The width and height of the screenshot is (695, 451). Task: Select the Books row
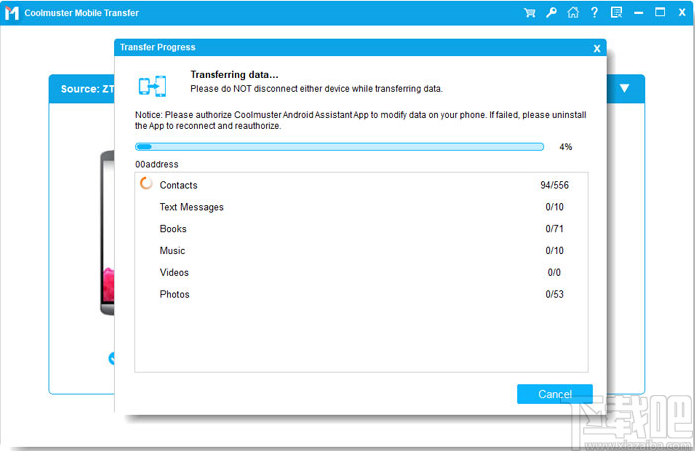point(360,229)
